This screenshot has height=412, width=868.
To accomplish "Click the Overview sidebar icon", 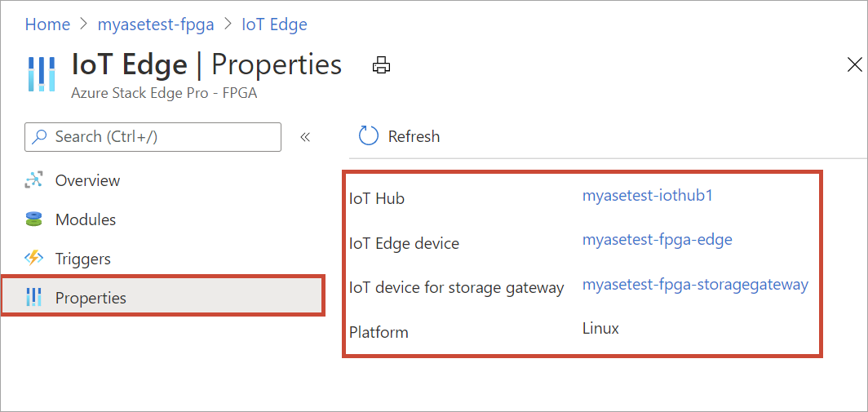I will pos(33,180).
